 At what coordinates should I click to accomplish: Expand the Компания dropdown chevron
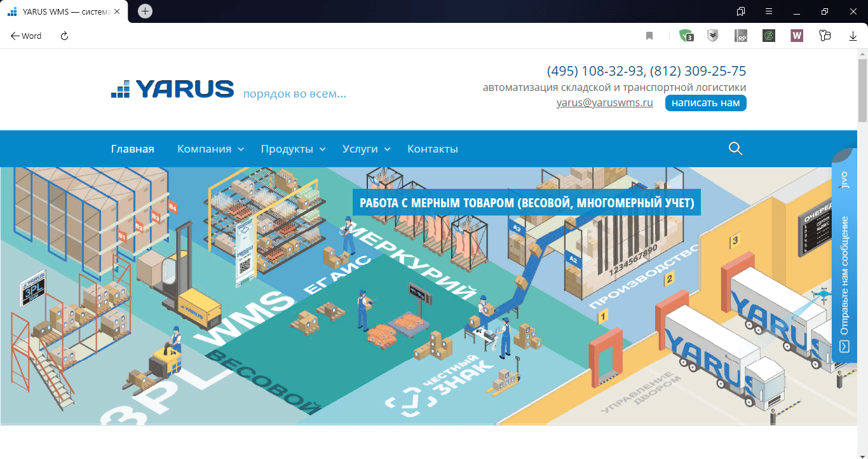(241, 149)
